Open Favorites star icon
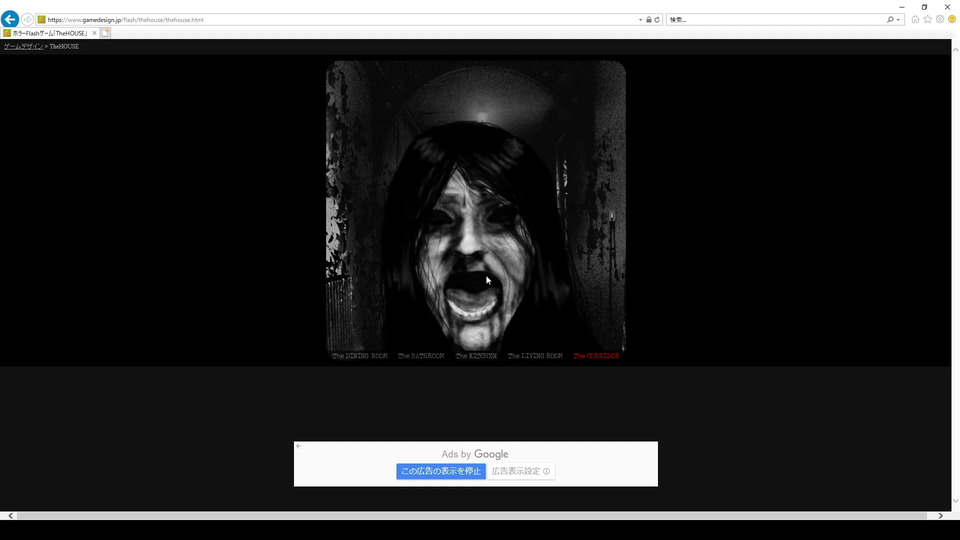 pos(928,19)
